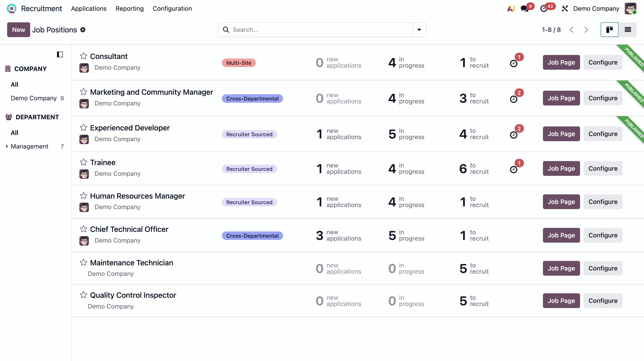This screenshot has height=361, width=644.
Task: Open the AI assistant icon in top bar
Action: tap(511, 9)
